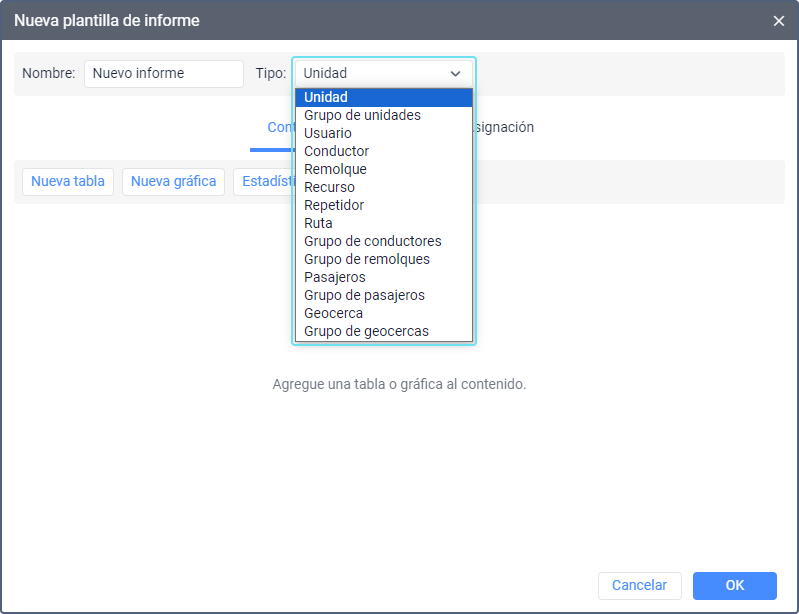Select Remolque option in list
Viewport: 799px width, 614px height.
(x=383, y=169)
